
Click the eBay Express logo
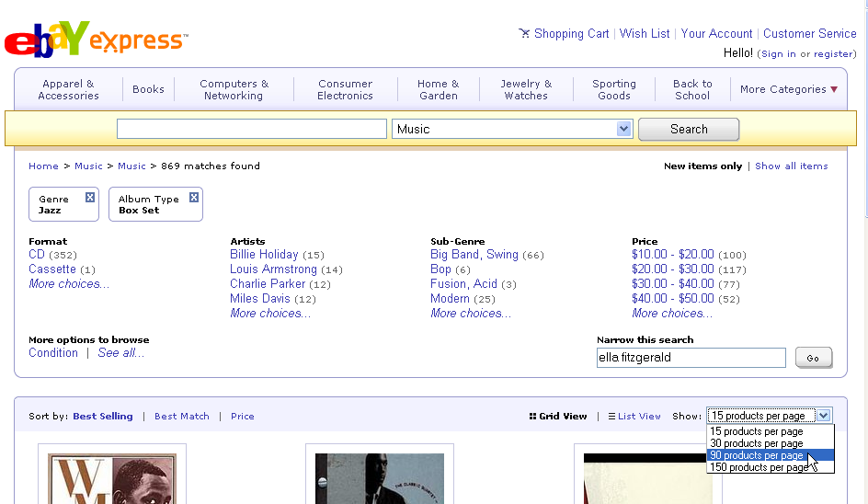[95, 38]
